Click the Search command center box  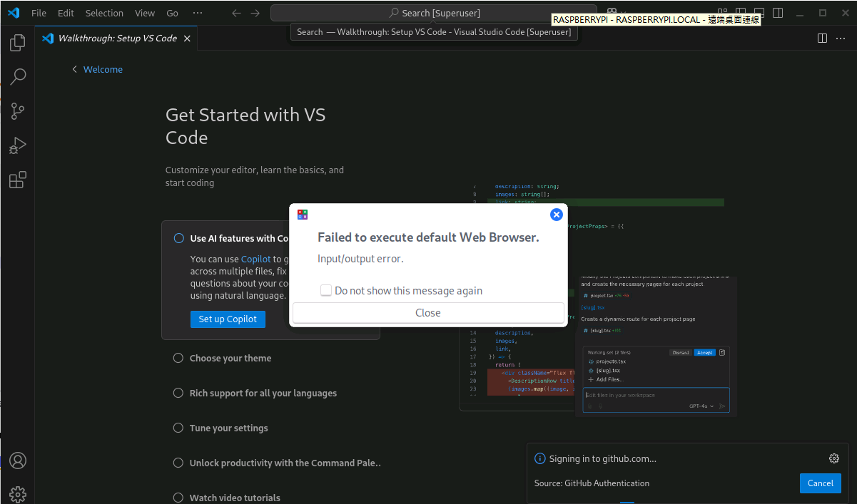point(434,13)
